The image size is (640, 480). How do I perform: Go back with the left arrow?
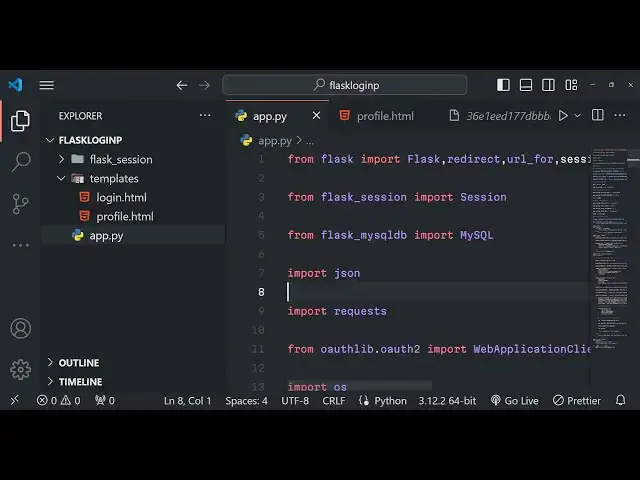(182, 85)
